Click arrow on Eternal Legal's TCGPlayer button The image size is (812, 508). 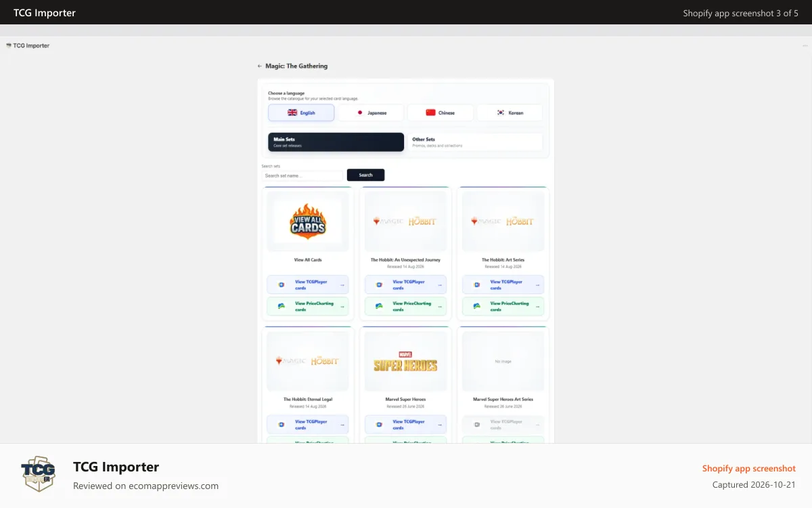coord(342,425)
